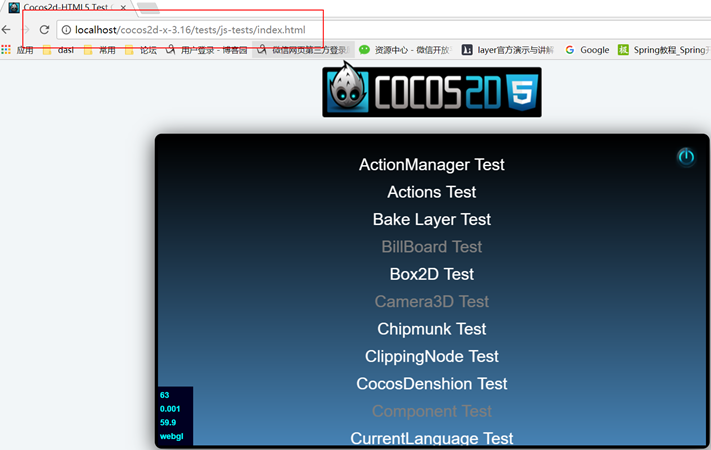Select the Cocos2d-HTML5 Test browser tab
Screen dimensions: 711x450
[68, 7]
